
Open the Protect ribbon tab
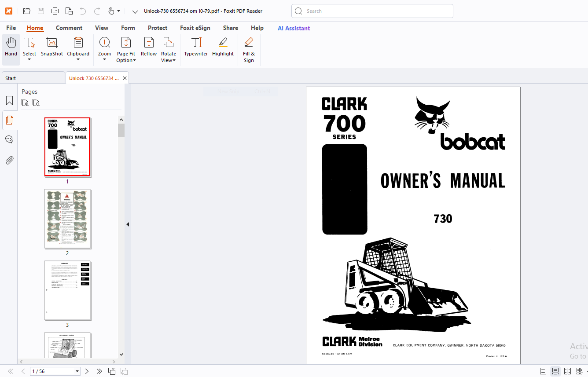point(158,28)
